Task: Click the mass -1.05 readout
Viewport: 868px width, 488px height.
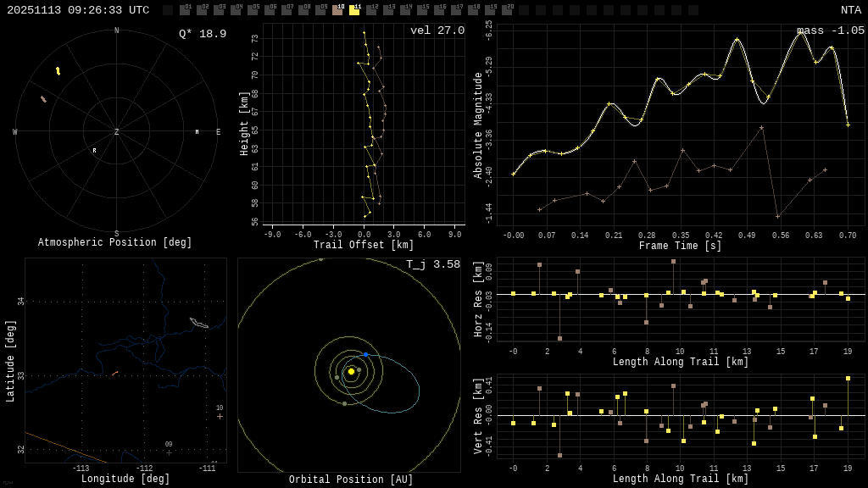Action: 830,30
